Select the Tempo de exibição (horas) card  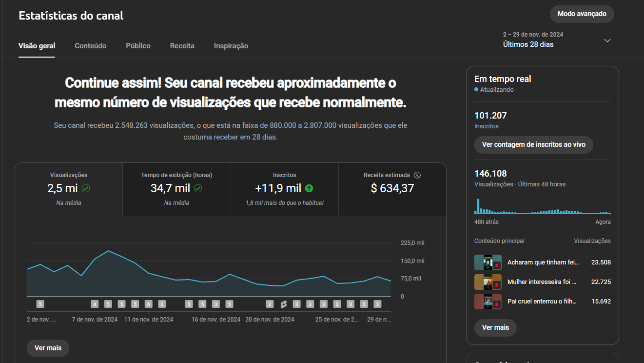click(176, 189)
